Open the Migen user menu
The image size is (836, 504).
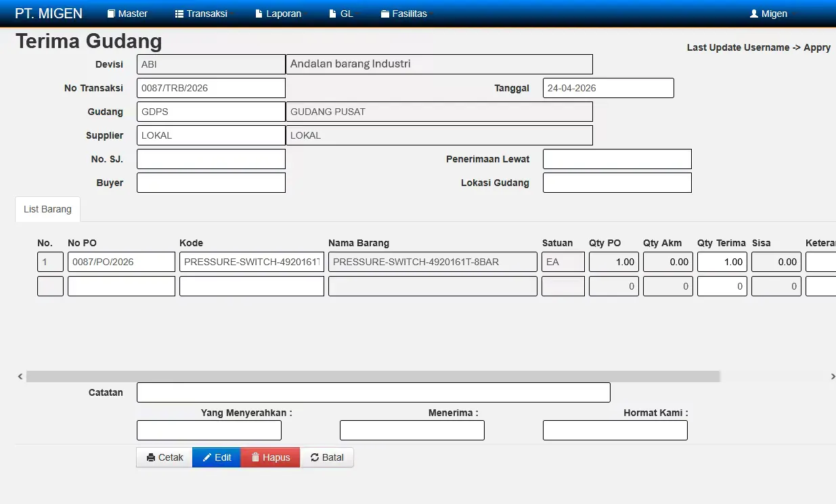tap(768, 14)
